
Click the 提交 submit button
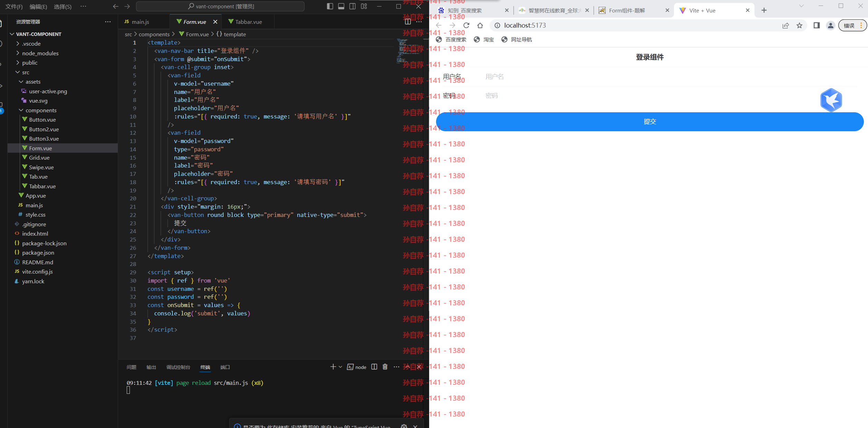click(650, 122)
